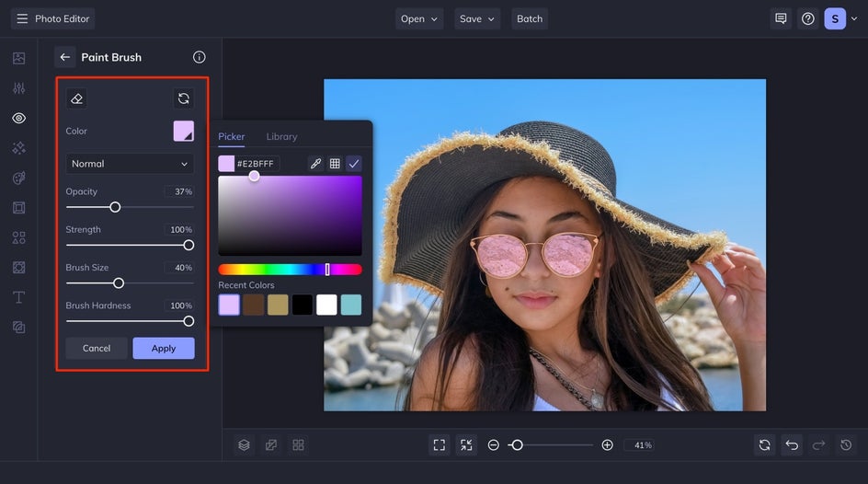Click the Brush Hardness slider handle
868x484 pixels.
point(188,321)
